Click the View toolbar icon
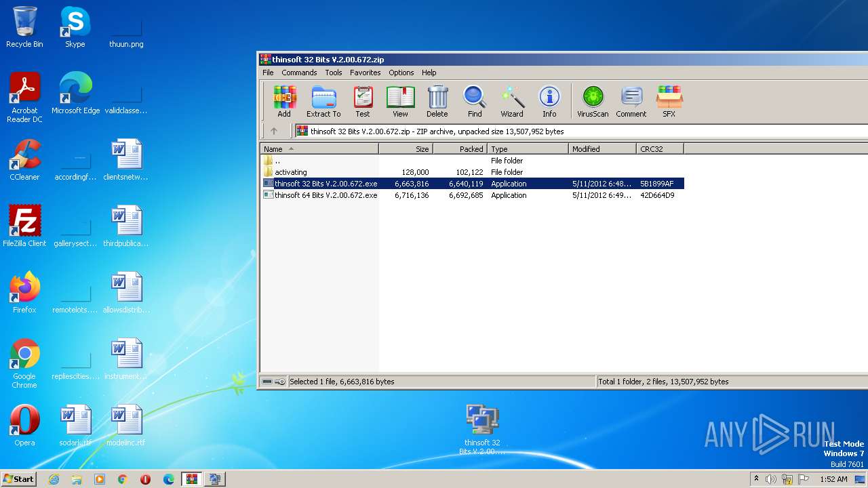The height and width of the screenshot is (488, 868). (400, 102)
